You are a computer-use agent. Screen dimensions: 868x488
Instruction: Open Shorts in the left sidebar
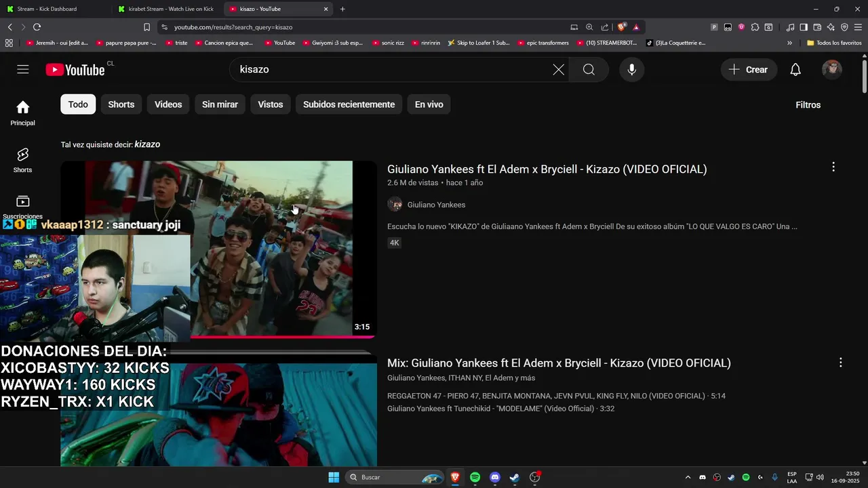click(x=22, y=161)
